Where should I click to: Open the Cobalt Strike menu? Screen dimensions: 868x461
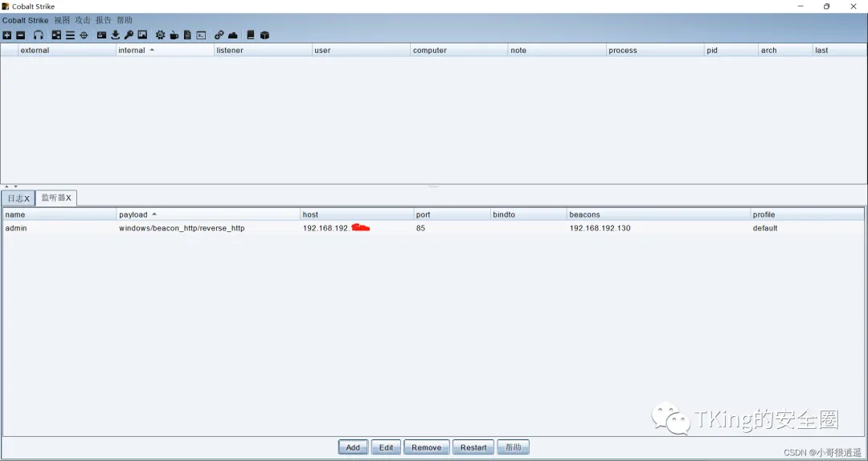[26, 20]
